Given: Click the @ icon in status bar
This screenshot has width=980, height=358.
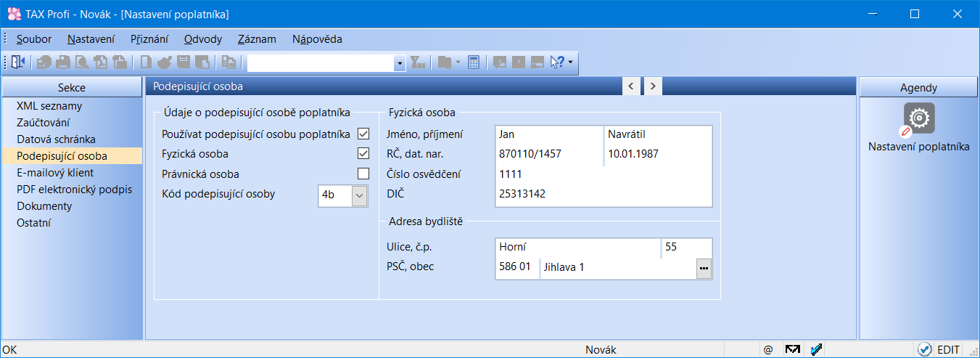Looking at the screenshot, I should [x=768, y=349].
